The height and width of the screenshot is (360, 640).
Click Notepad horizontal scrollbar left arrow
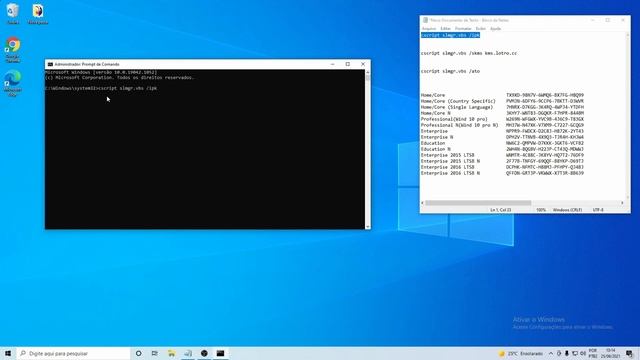click(422, 203)
